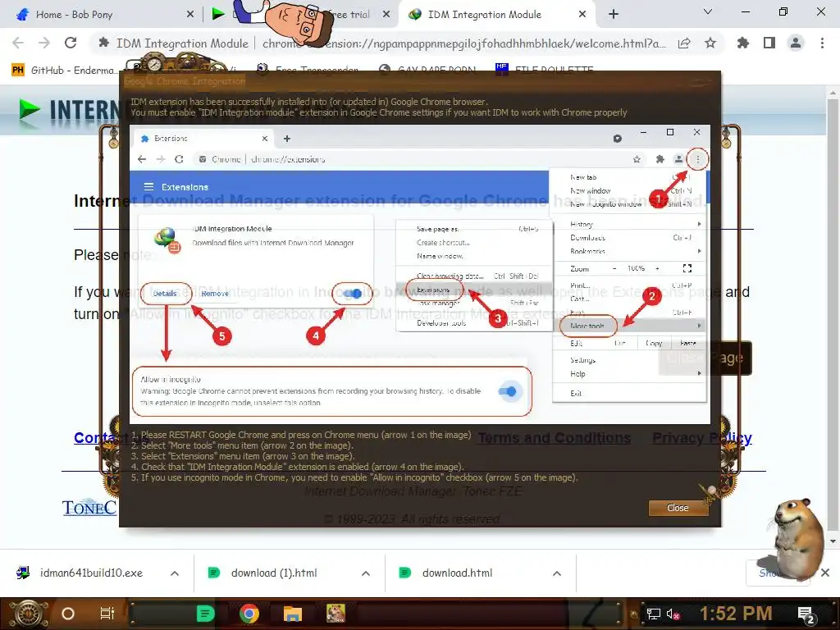840x630 pixels.
Task: Open File Explorer from the taskbar
Action: point(293,614)
